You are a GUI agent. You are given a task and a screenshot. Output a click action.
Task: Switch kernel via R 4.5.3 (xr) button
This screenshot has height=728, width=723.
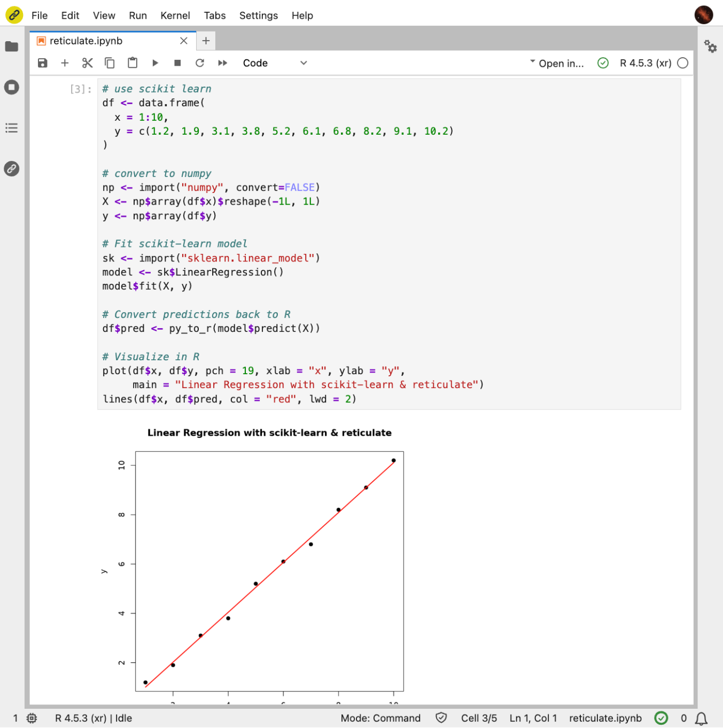(646, 63)
